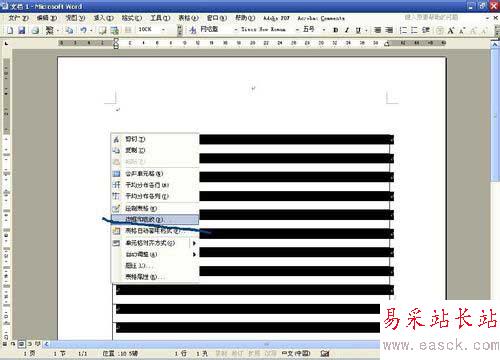500x360 pixels.
Task: Open the Window (窗口) menu
Action: pos(217,18)
